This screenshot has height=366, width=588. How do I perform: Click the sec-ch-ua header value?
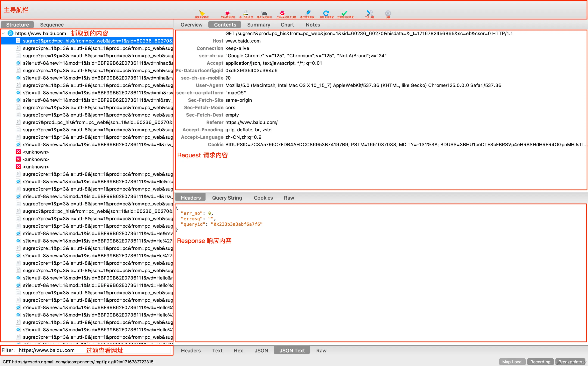[x=306, y=56]
